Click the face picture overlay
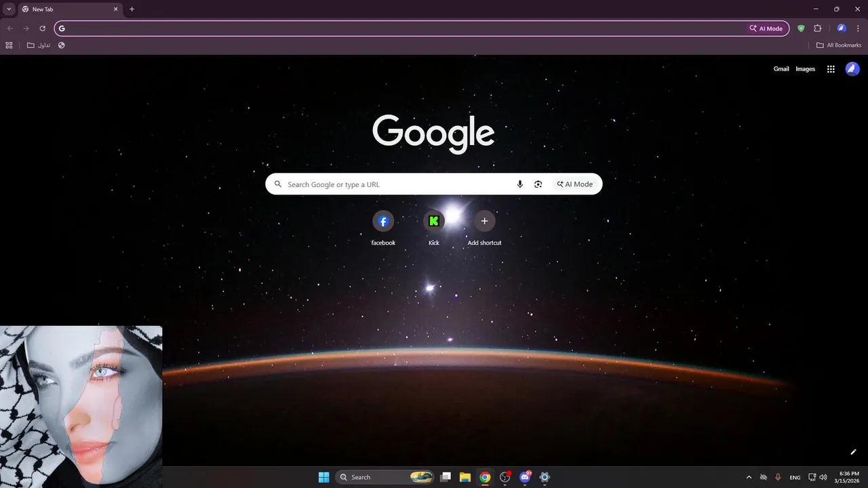Screen dimensions: 868x488 point(81,407)
